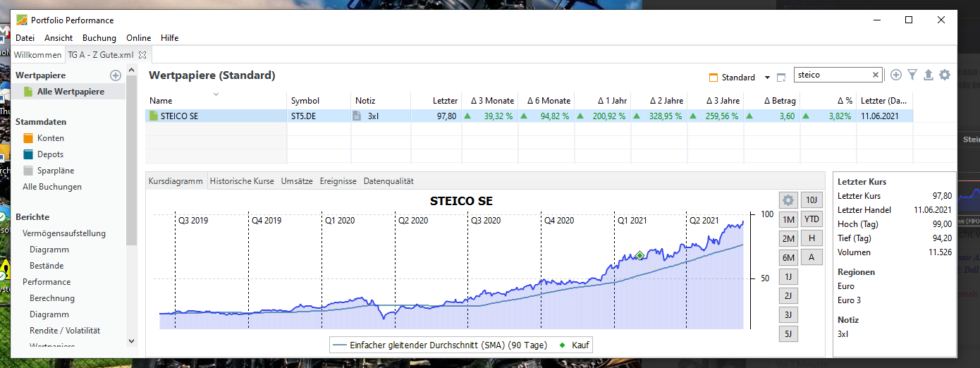980x368 pixels.
Task: Set chart range to 6M
Action: [x=788, y=257]
